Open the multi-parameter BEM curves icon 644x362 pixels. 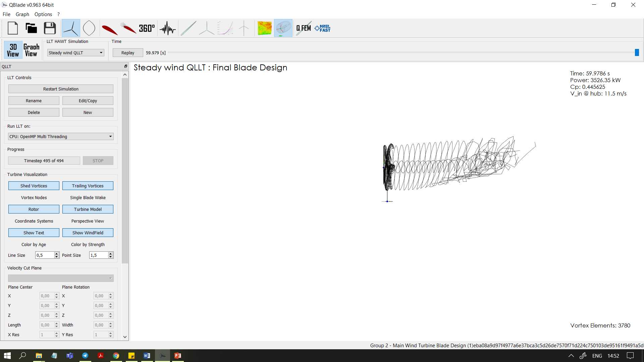pos(225,28)
